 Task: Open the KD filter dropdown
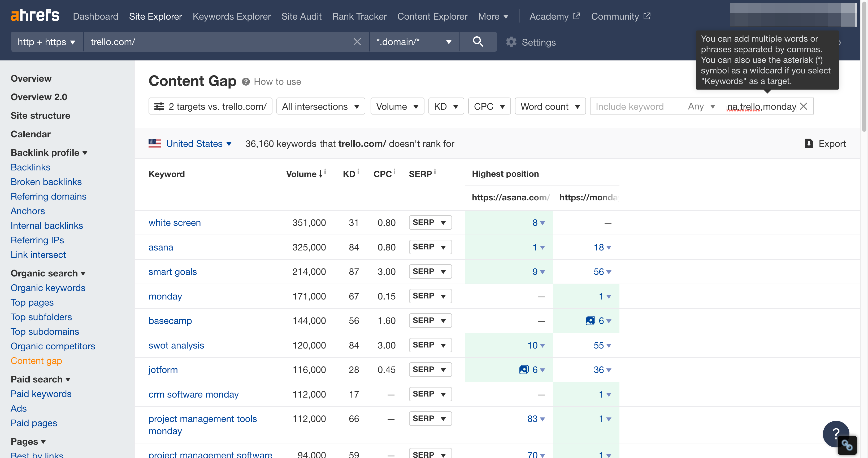[446, 107]
